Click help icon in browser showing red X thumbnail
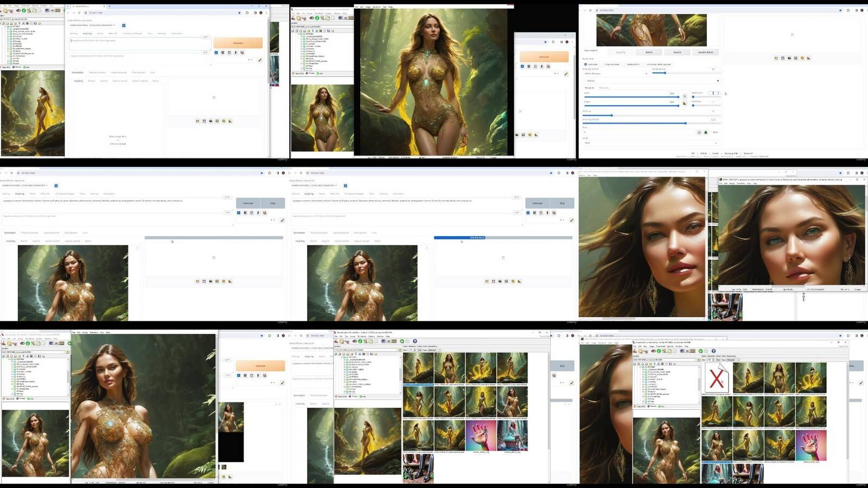 coord(713,351)
